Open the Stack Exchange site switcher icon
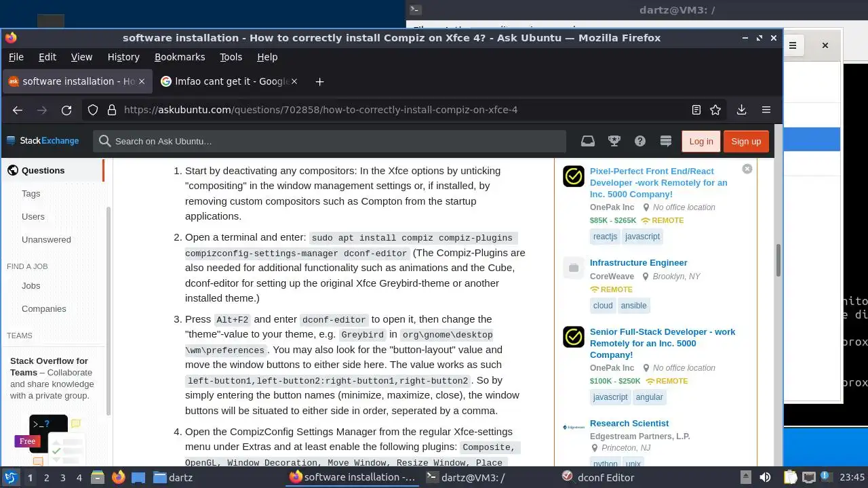Screen dimensions: 868x488 tap(666, 141)
